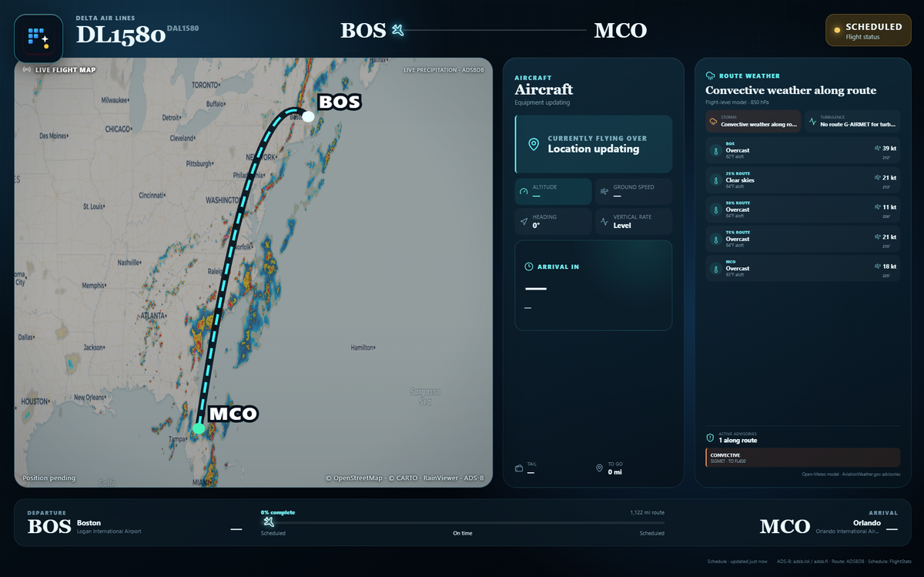Click the green MCO marker dot on map
The image size is (924, 577).
(199, 428)
